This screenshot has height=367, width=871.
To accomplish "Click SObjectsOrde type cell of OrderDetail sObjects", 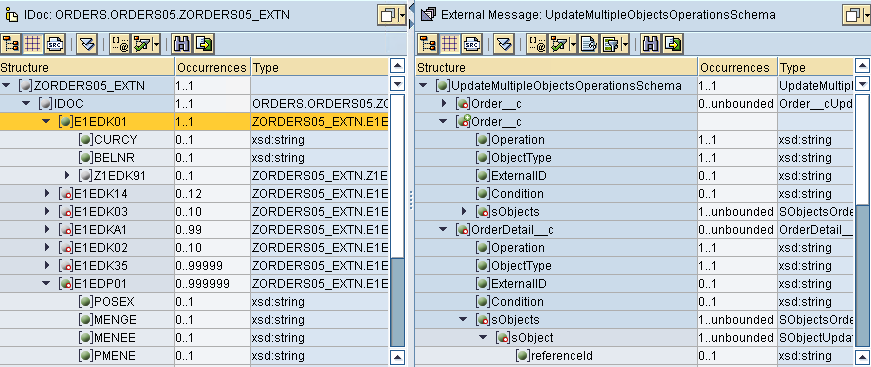I will pyautogui.click(x=815, y=320).
